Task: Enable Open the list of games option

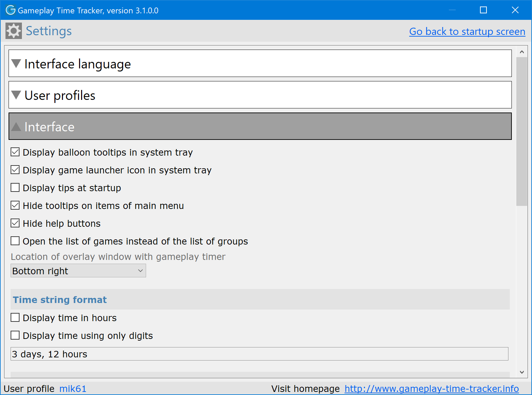Action: click(15, 241)
